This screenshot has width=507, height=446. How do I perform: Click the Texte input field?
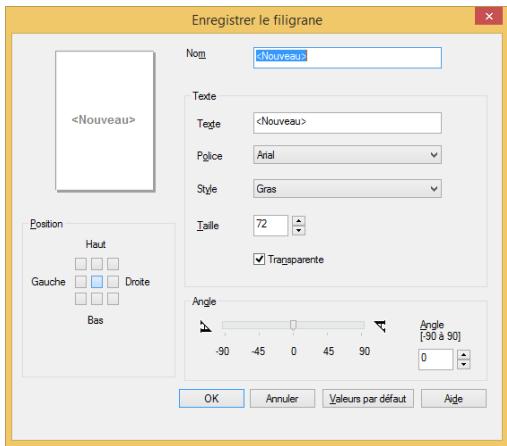click(x=347, y=123)
